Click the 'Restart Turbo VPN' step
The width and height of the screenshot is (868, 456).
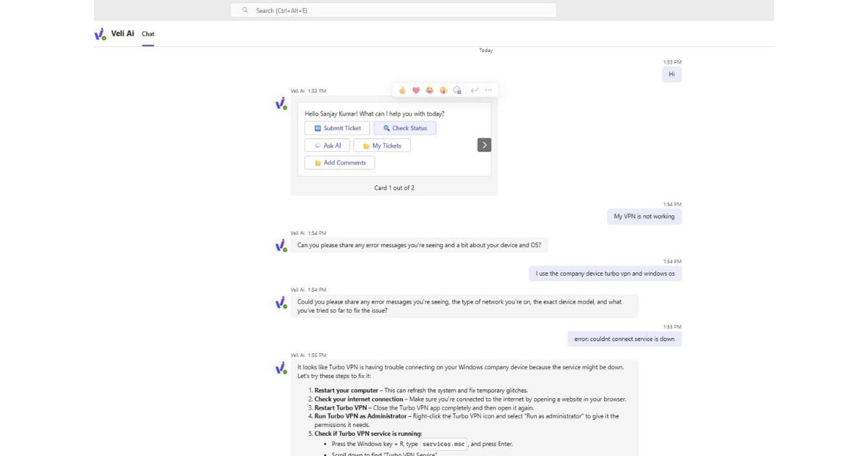(341, 408)
